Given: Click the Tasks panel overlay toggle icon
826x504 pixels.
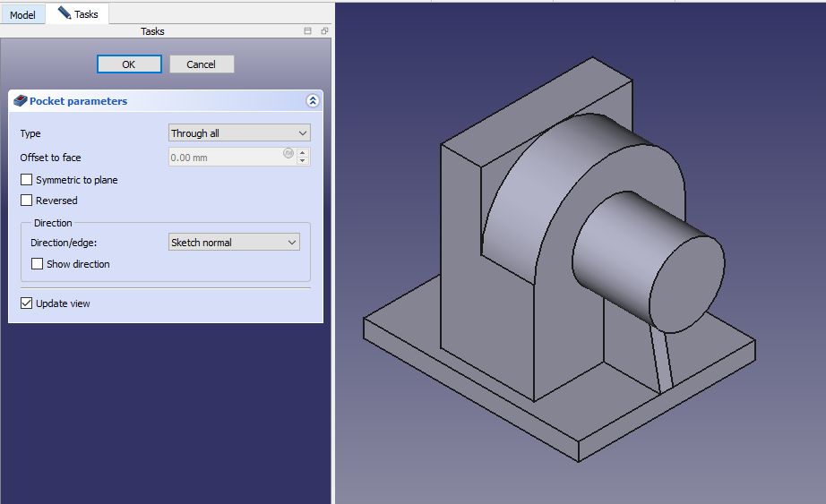Looking at the screenshot, I should tap(308, 31).
